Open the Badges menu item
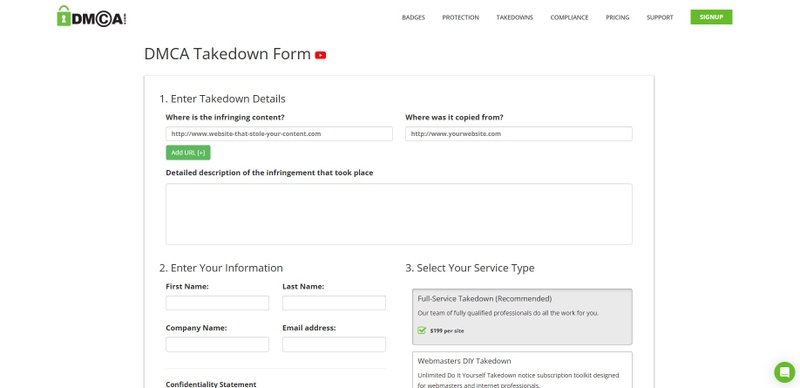 pos(413,17)
